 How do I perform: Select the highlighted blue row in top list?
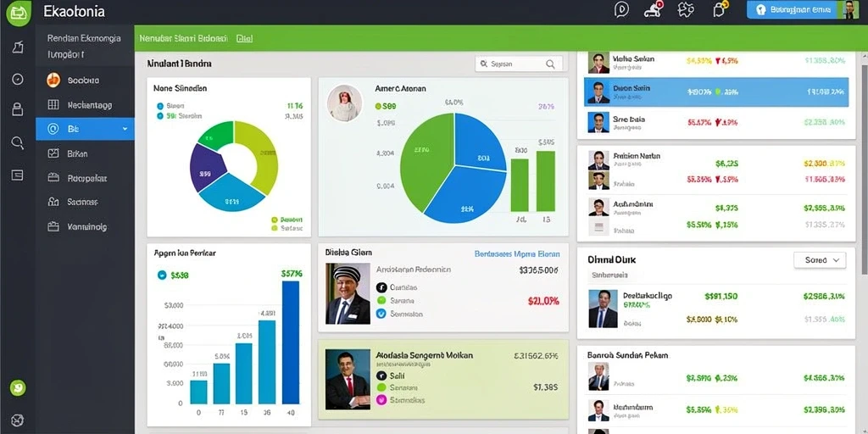[x=716, y=92]
